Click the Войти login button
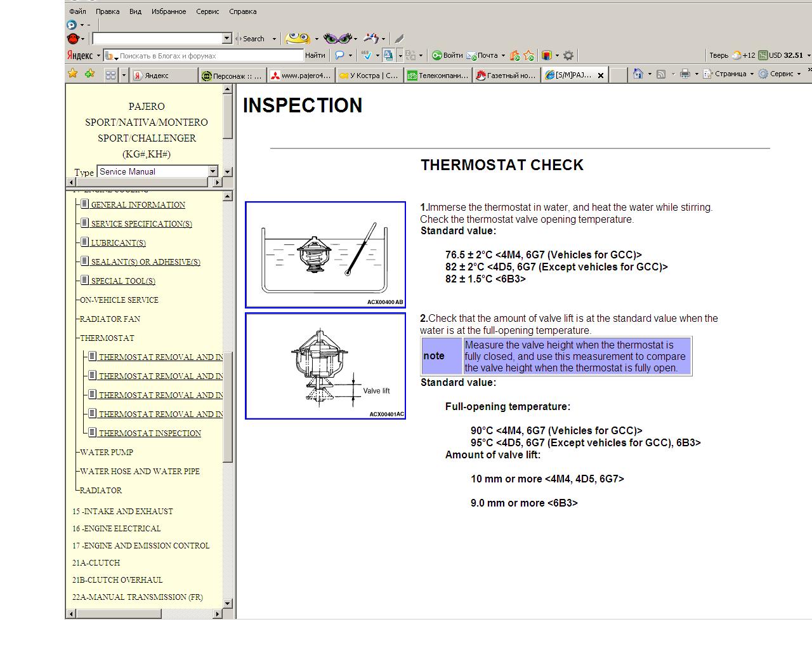The width and height of the screenshot is (812, 650). tap(447, 56)
